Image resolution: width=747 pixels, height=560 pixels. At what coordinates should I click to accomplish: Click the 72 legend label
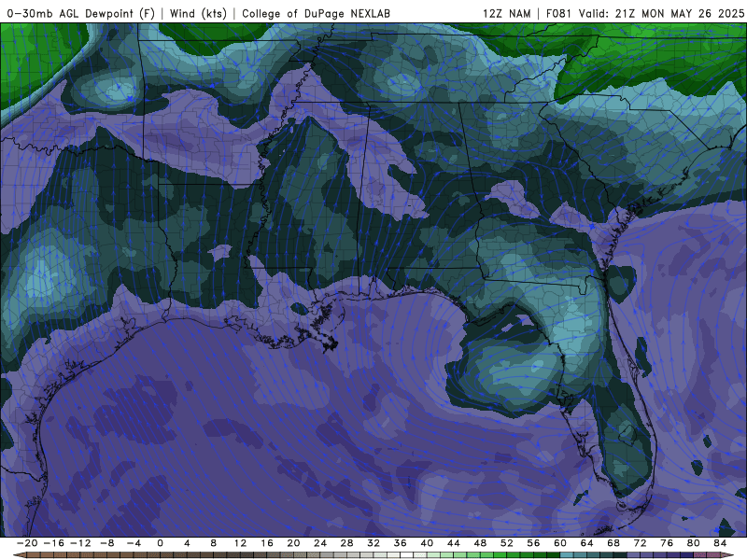coord(641,543)
